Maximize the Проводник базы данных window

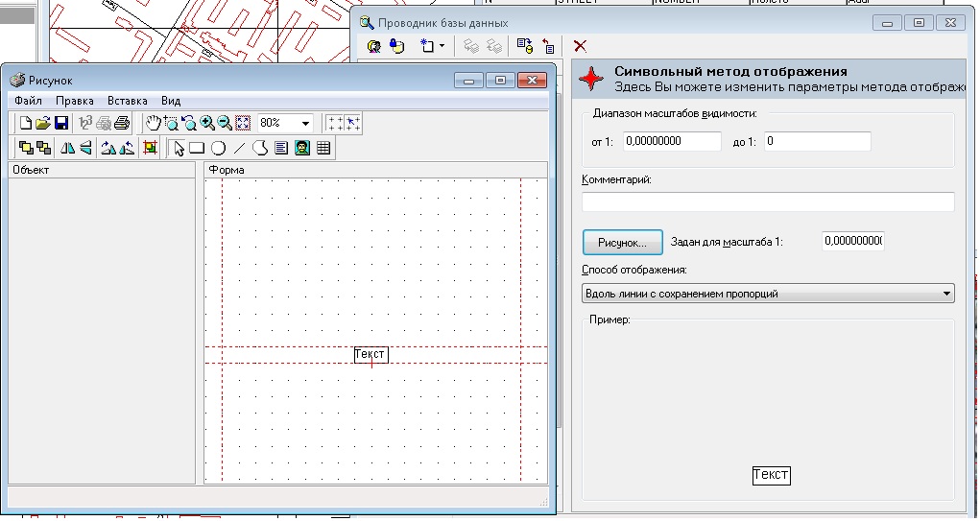(x=919, y=23)
